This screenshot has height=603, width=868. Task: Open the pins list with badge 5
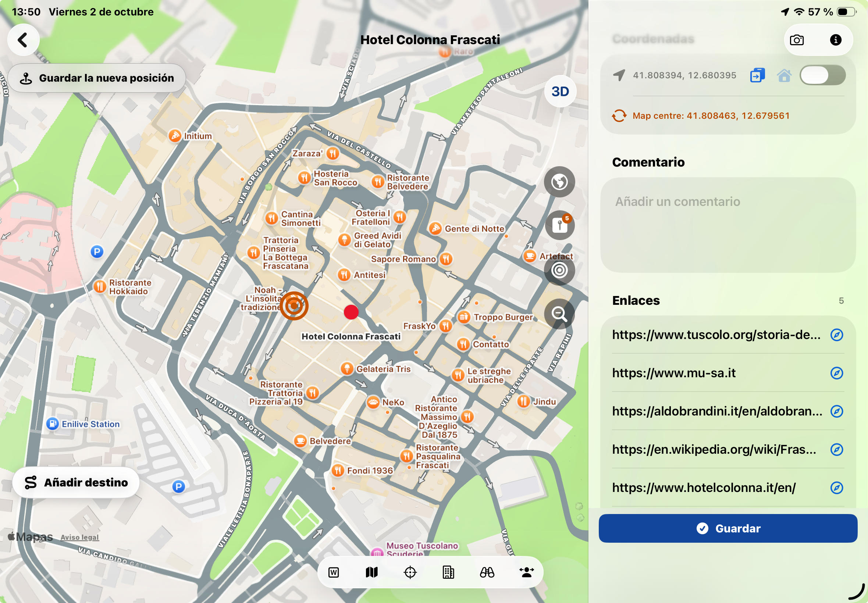[x=559, y=225]
